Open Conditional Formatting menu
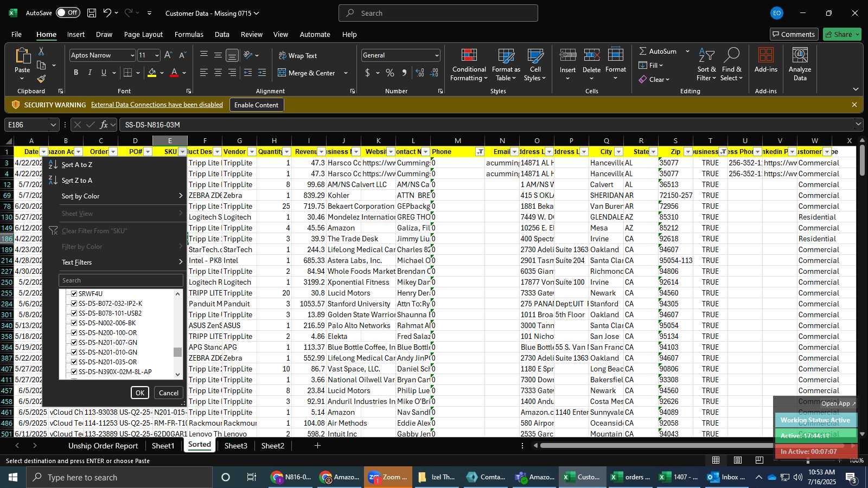 pyautogui.click(x=469, y=65)
